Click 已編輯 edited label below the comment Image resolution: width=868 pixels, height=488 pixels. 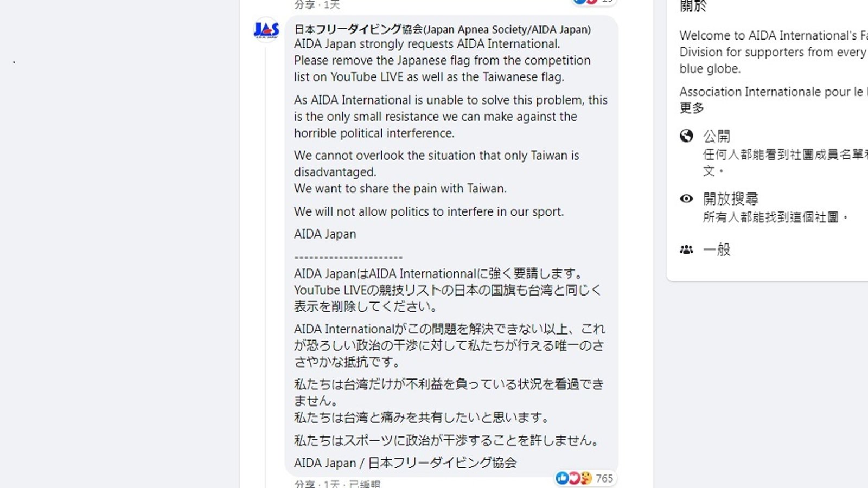tap(365, 484)
